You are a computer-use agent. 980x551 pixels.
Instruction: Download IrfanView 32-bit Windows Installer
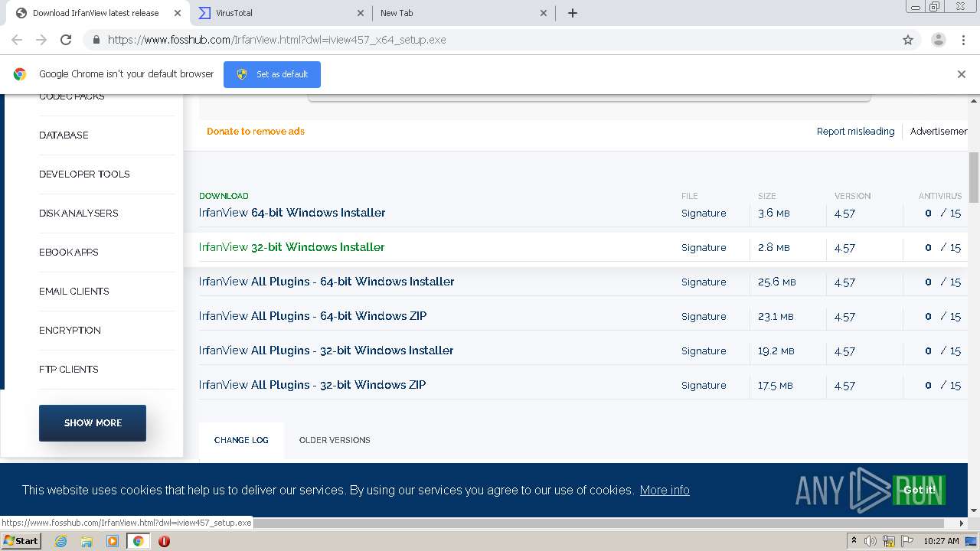pyautogui.click(x=292, y=247)
